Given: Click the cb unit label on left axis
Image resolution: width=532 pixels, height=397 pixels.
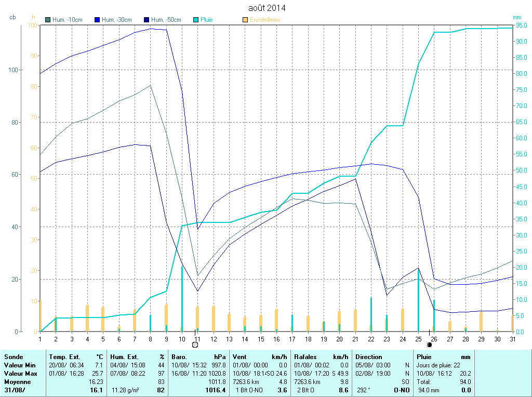Looking at the screenshot, I should coord(12,17).
